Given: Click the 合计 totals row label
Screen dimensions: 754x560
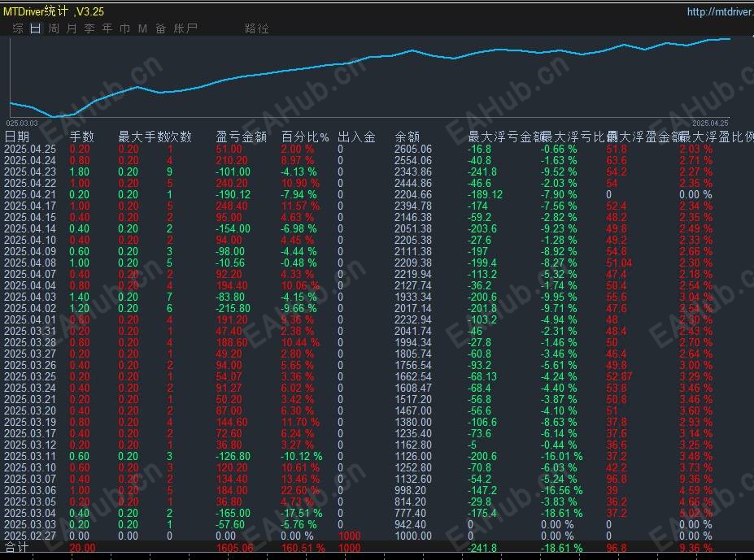Looking at the screenshot, I should (x=16, y=548).
